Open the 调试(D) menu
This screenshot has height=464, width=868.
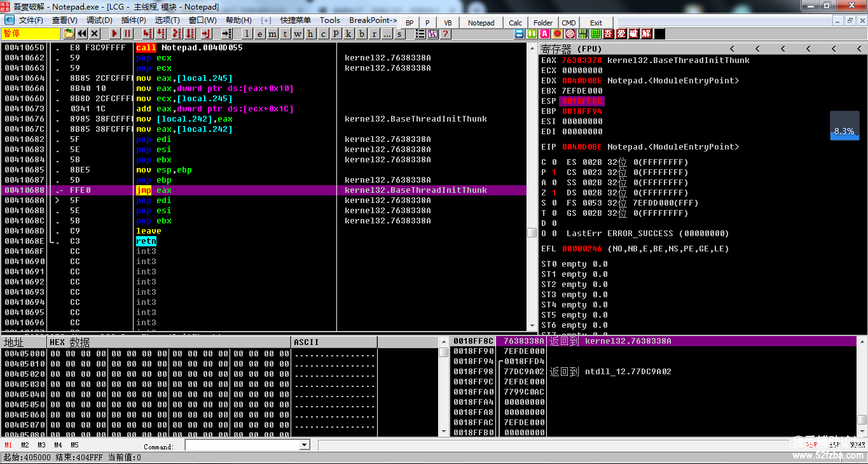point(99,20)
